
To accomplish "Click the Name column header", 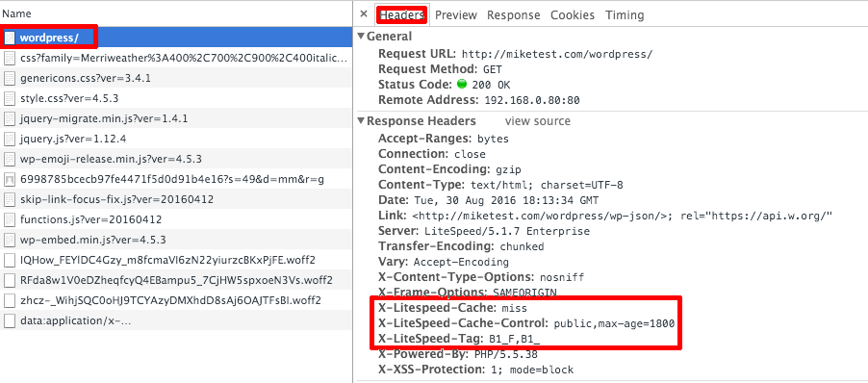I will [16, 13].
